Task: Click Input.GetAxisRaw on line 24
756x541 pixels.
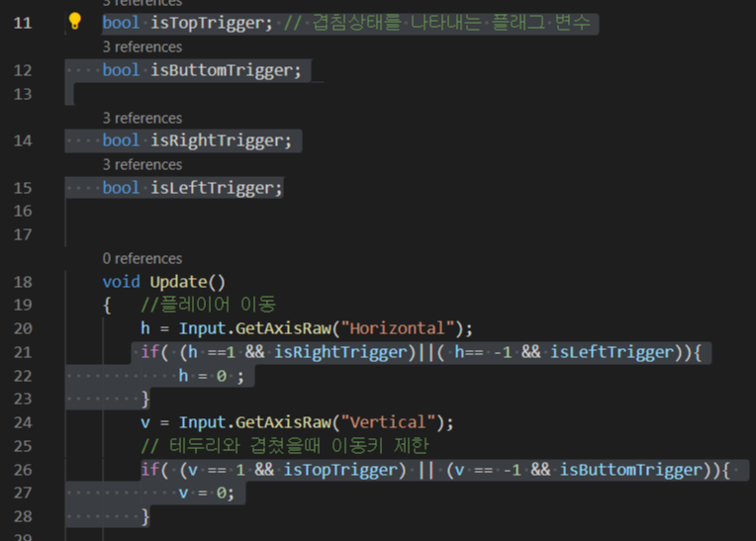Action: point(255,422)
